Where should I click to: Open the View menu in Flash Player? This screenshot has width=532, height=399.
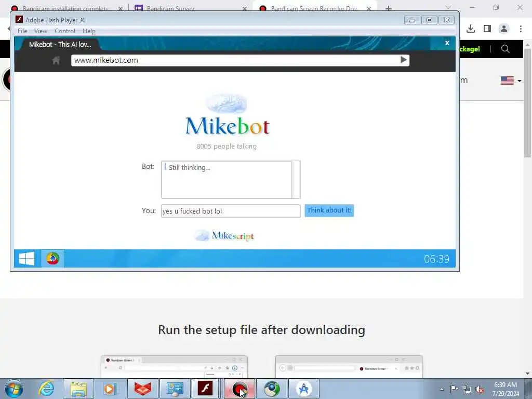tap(41, 31)
